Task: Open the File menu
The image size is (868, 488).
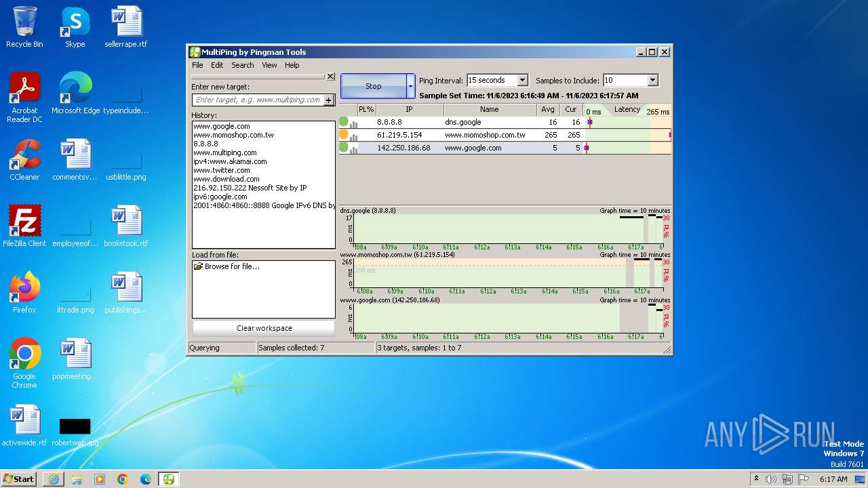Action: coord(197,65)
